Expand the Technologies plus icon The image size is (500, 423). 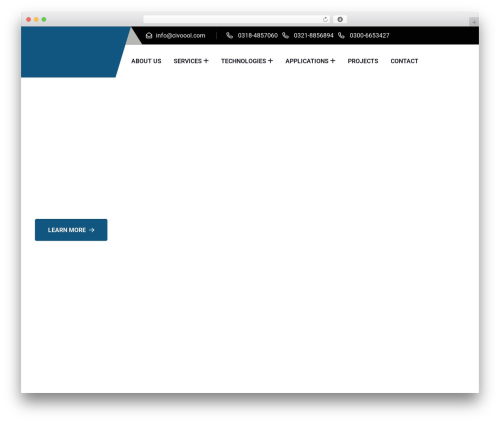(x=270, y=61)
